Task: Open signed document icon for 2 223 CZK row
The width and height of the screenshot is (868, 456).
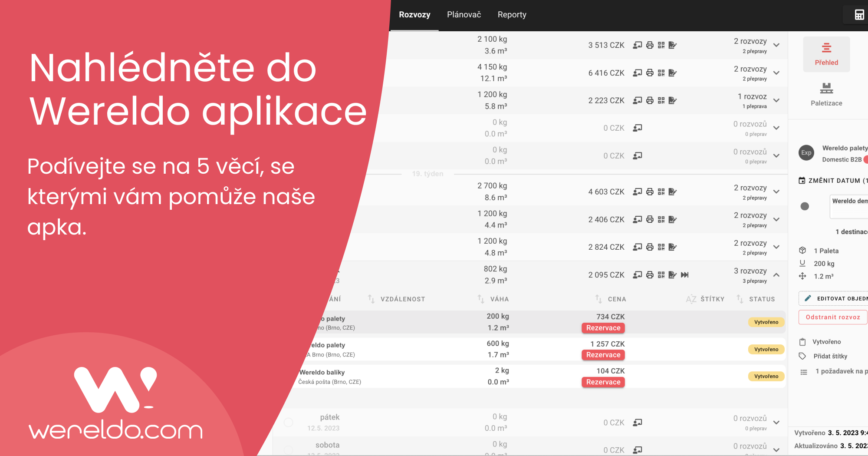Action: (673, 100)
